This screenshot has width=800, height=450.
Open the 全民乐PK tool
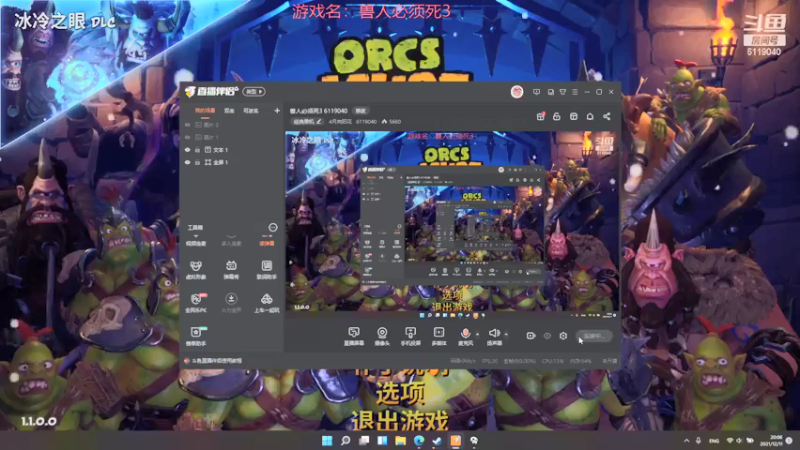pos(196,303)
